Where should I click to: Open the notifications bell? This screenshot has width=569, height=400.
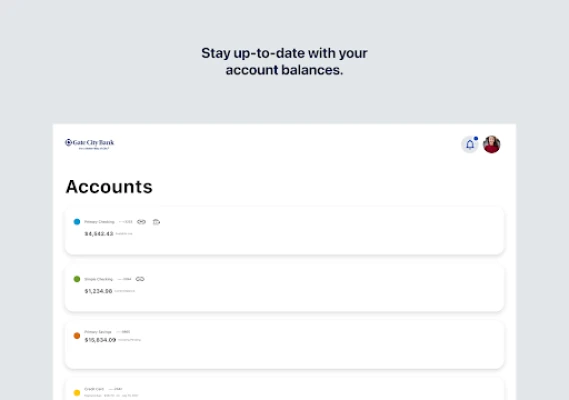[470, 144]
